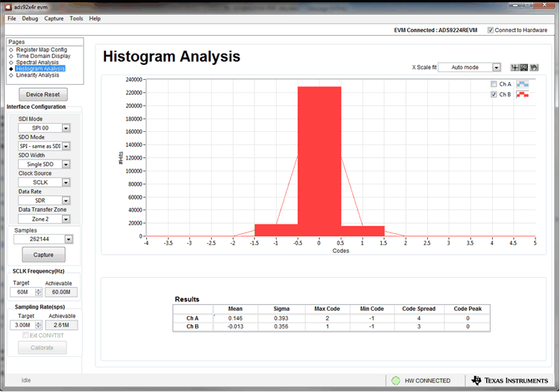Image resolution: width=560 pixels, height=392 pixels.
Task: Open the File menu
Action: tap(12, 19)
